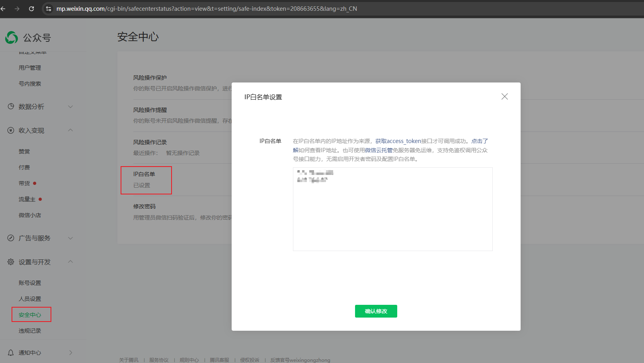Click the 数据分析 pie chart icon
This screenshot has height=363, width=644.
(11, 106)
